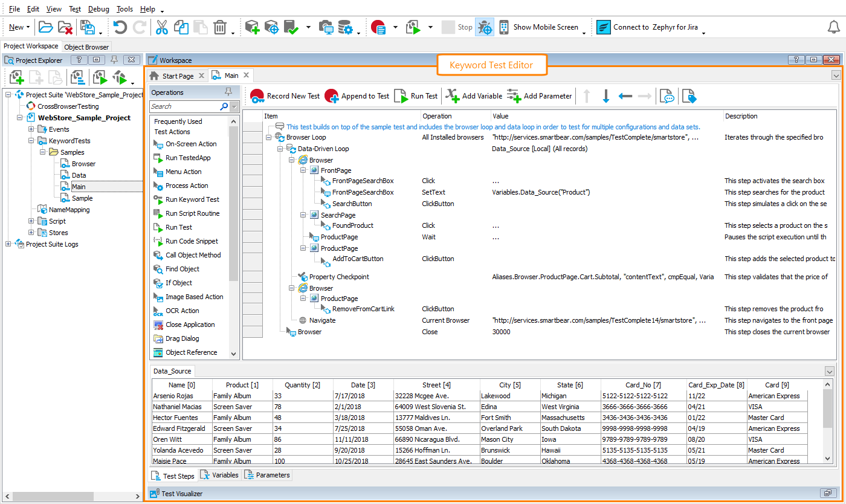Screen dimensions: 846x504
Task: Click the comment speech bubble icon
Action: click(667, 95)
